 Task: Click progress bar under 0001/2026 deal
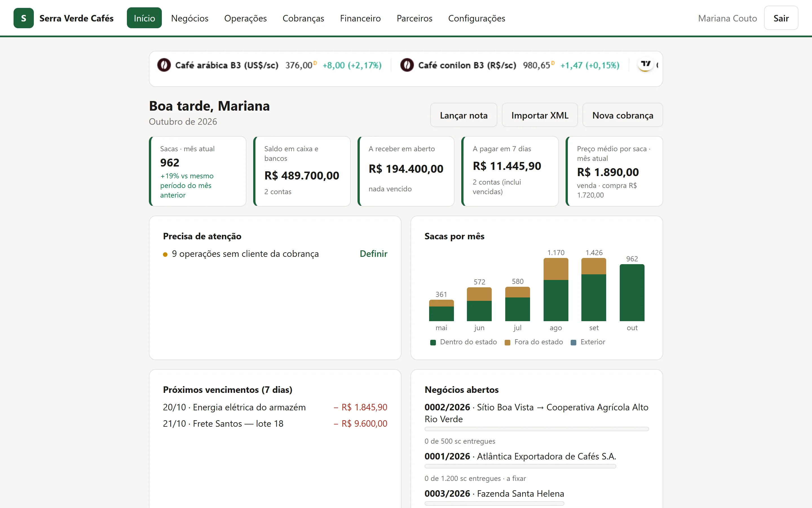[520, 466]
